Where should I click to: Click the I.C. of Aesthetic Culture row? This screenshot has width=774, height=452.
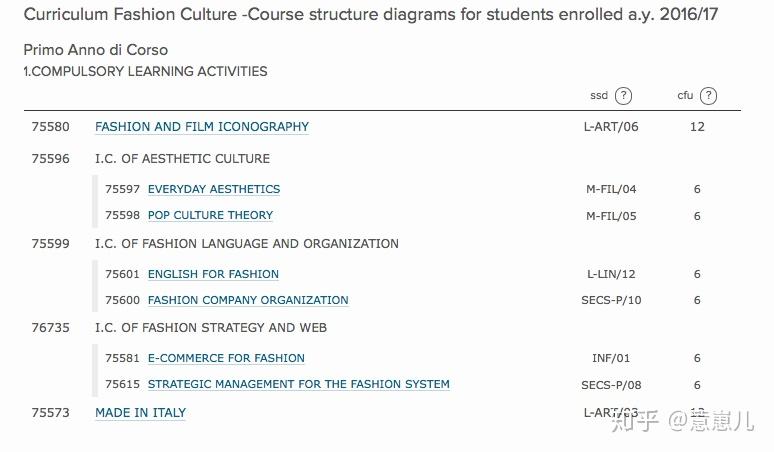[182, 158]
